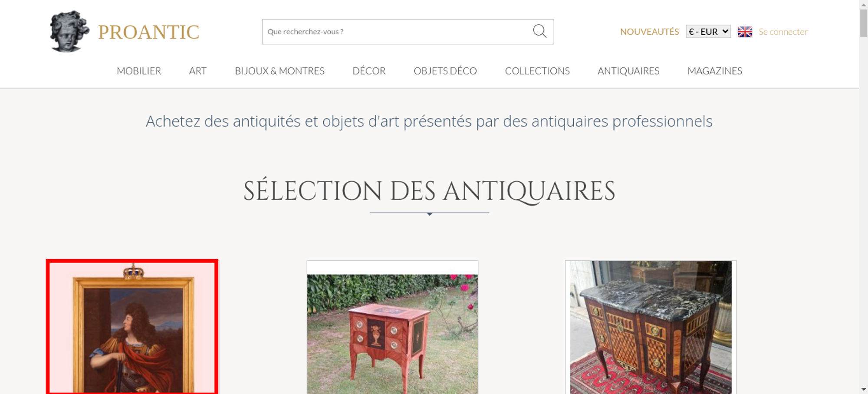This screenshot has width=868, height=394.
Task: Open the ART menu
Action: click(198, 71)
